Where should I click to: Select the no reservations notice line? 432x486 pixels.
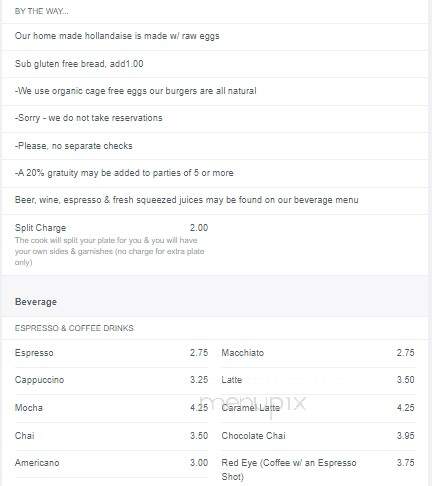(x=89, y=118)
